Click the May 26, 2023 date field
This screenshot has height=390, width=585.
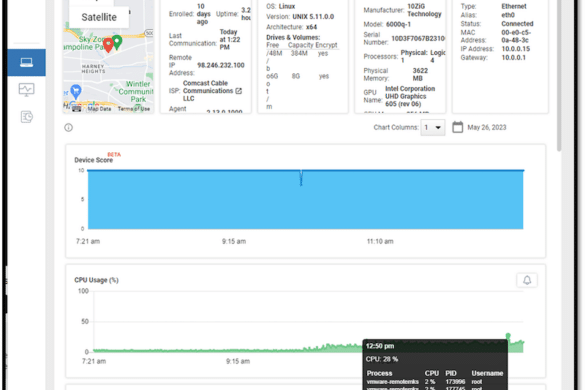pos(487,128)
